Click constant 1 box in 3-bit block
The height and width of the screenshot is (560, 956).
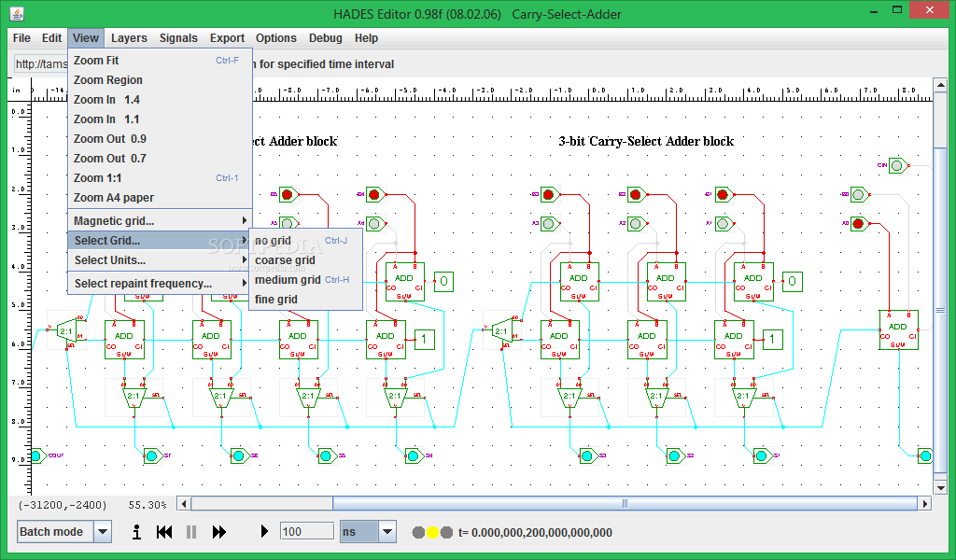(x=772, y=339)
